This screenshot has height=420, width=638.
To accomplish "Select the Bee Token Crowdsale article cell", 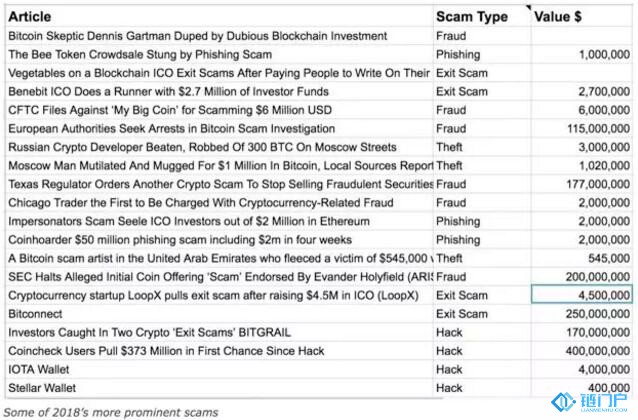I will 219,55.
